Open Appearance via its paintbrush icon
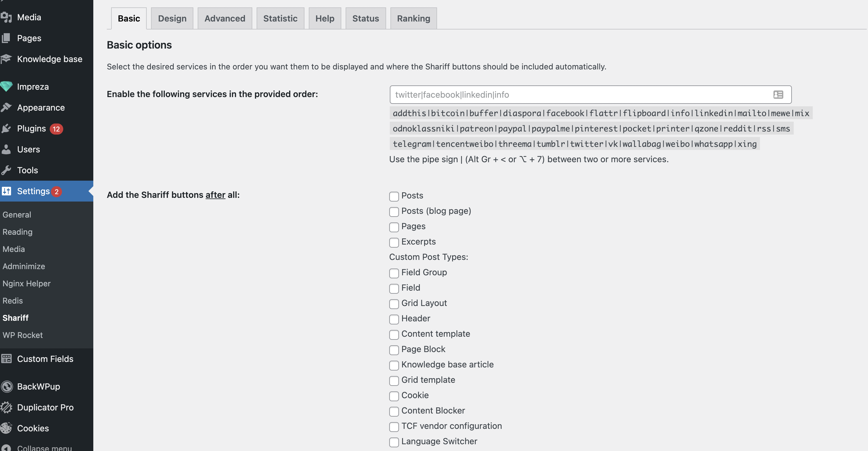Viewport: 868px width, 451px height. [6, 108]
